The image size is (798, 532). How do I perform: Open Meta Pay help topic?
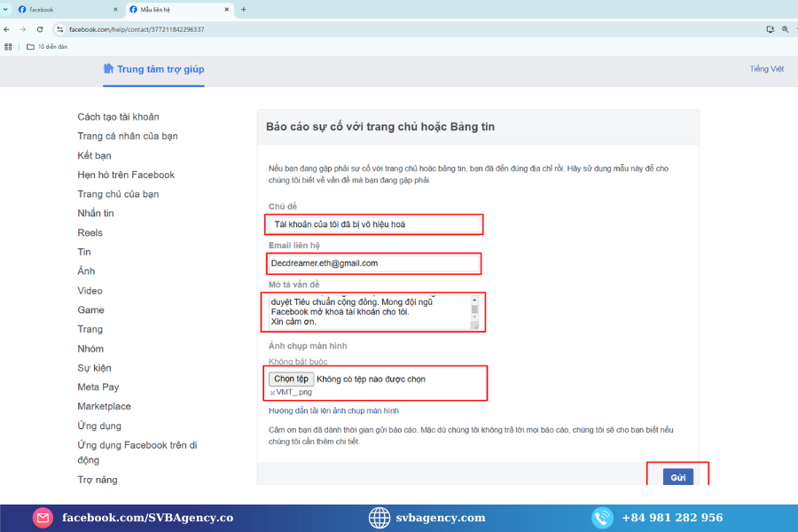98,387
